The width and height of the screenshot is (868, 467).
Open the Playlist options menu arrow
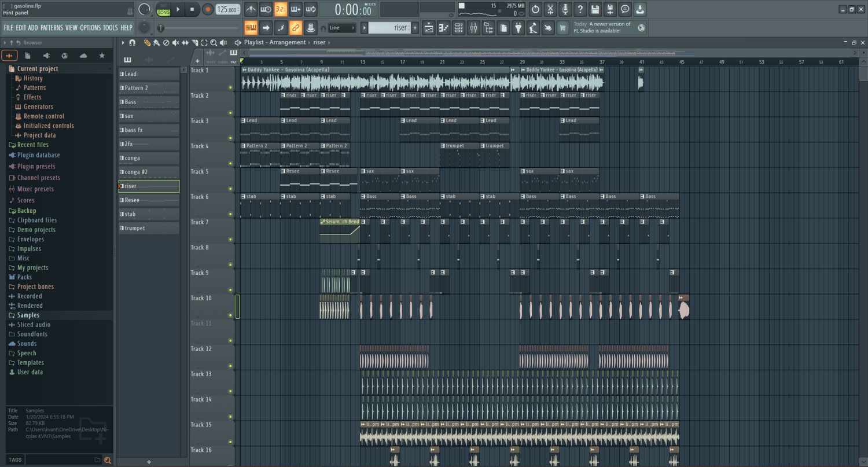[123, 42]
